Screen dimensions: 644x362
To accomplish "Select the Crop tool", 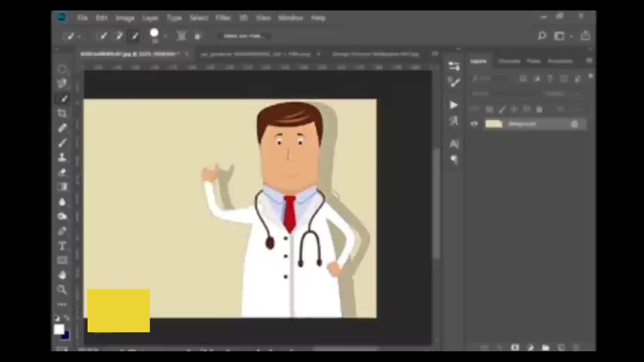I will click(x=62, y=113).
